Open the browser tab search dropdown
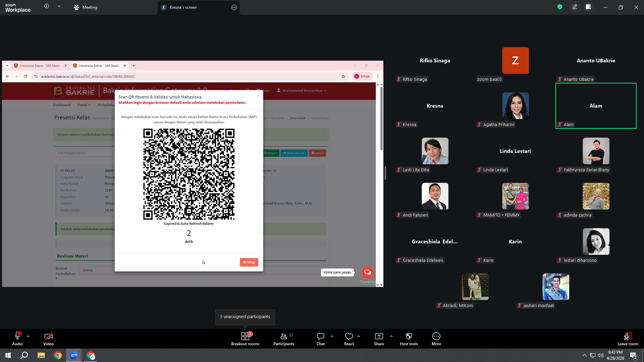The image size is (644, 362). click(7, 66)
